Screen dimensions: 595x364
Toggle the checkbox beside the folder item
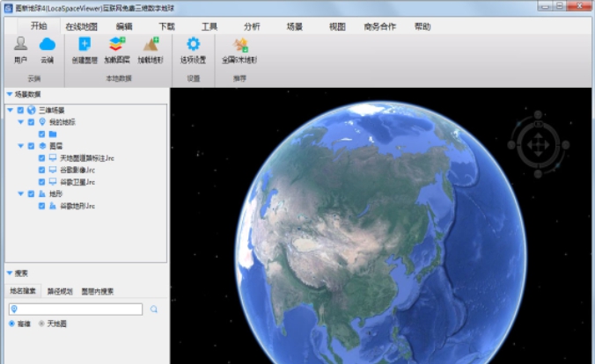point(41,134)
